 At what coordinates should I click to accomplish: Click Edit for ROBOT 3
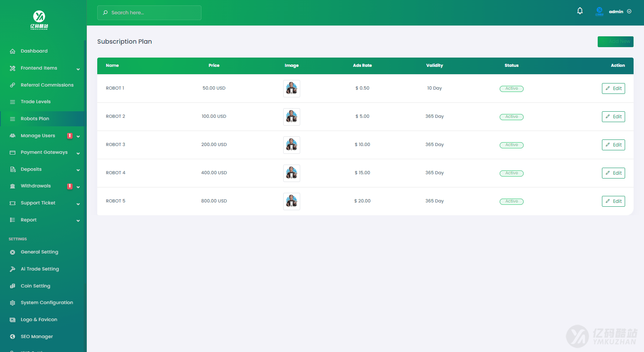click(613, 145)
